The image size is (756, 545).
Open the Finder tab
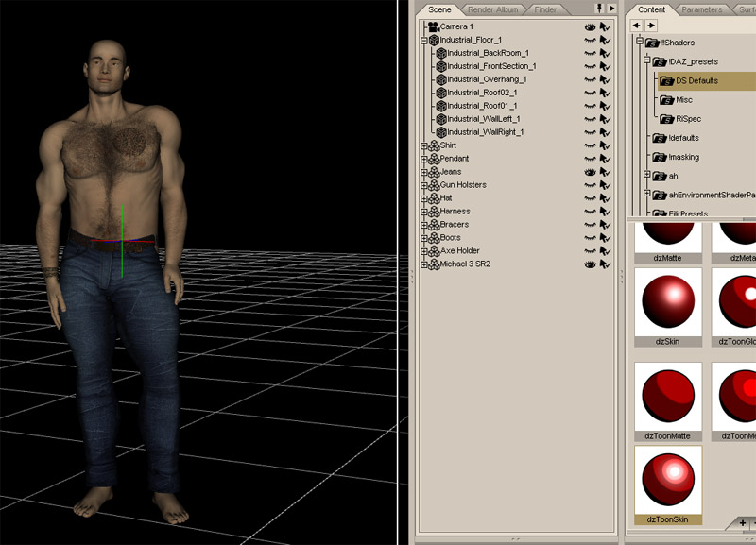(545, 9)
